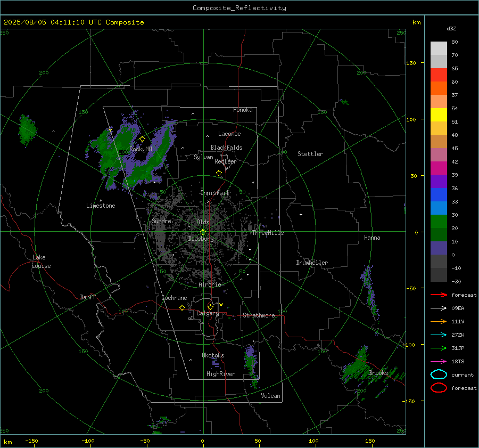Click the Brooks city label
This screenshot has height=448, width=479.
pyautogui.click(x=378, y=373)
